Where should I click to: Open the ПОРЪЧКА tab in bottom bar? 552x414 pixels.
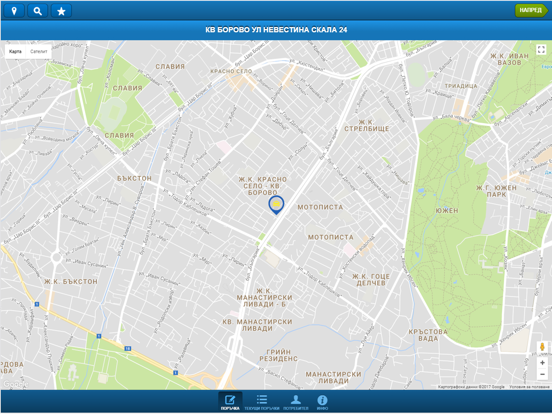[230, 402]
